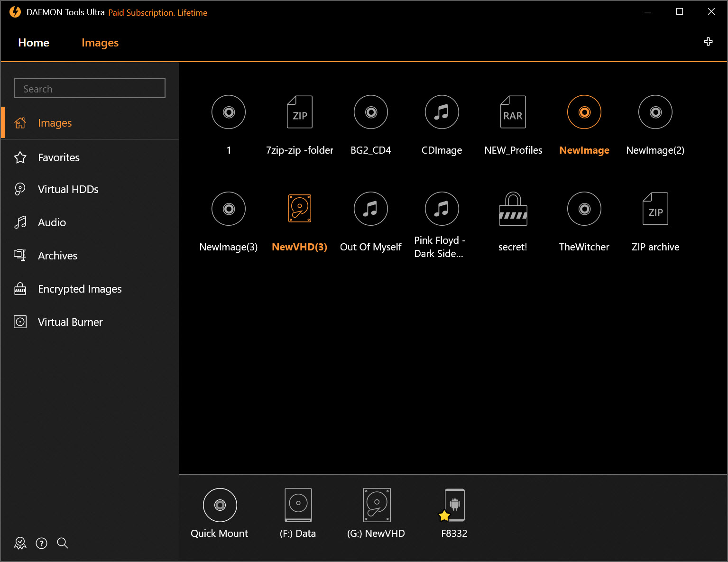728x562 pixels.
Task: Select the TheWitcher disc image
Action: pyautogui.click(x=584, y=209)
